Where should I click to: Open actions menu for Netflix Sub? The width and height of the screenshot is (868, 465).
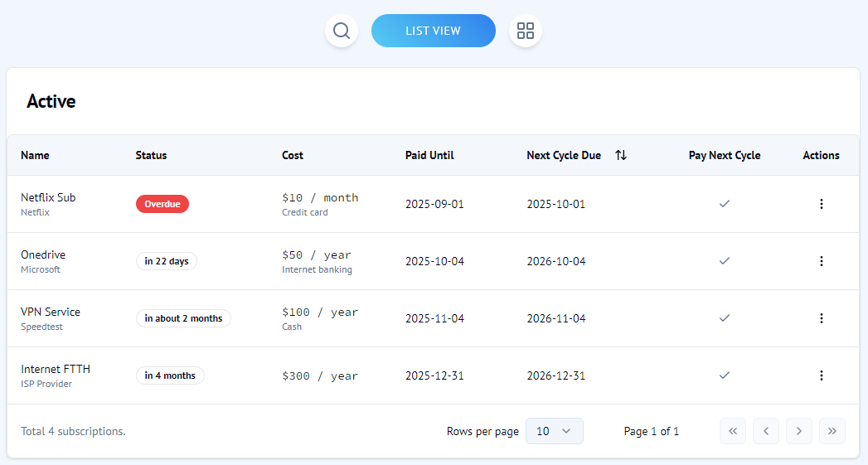pyautogui.click(x=821, y=204)
